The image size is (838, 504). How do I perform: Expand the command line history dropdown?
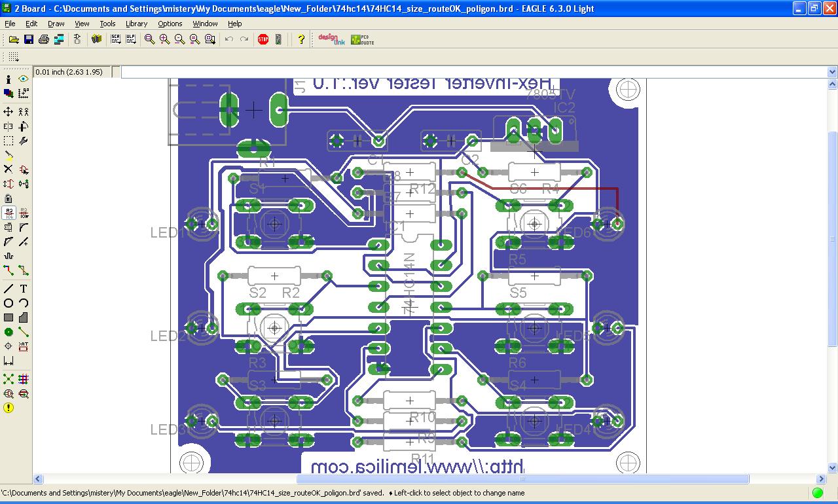coord(832,72)
